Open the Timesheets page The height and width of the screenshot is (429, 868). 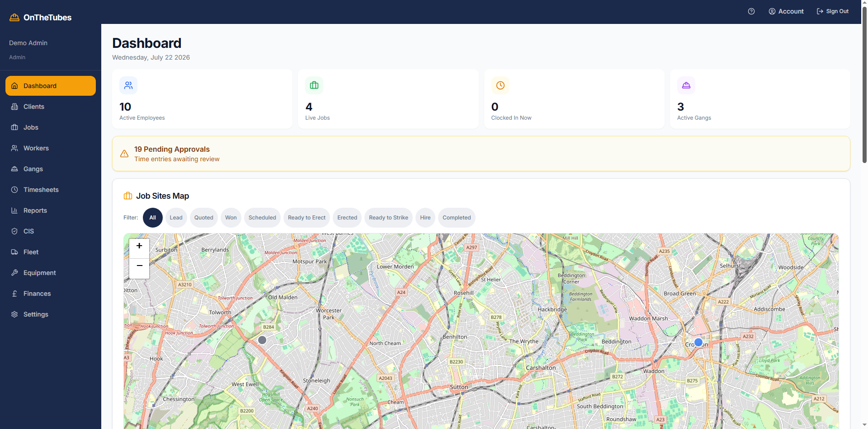51,190
